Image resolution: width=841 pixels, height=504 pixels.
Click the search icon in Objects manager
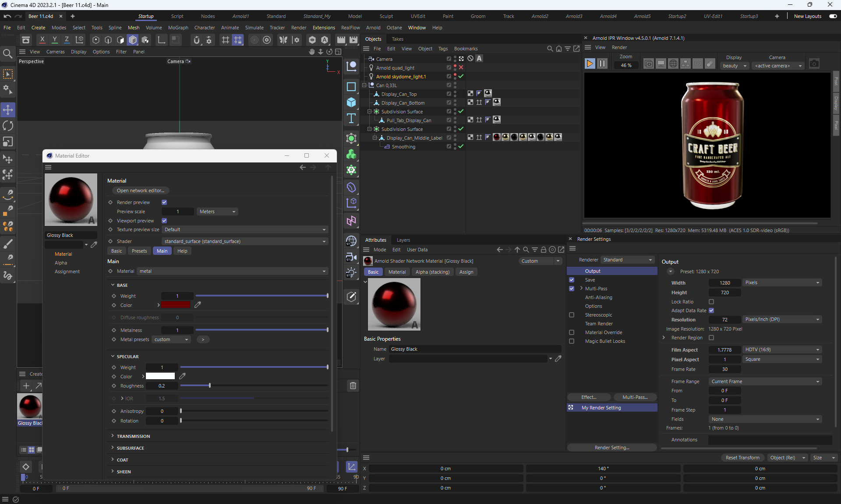(550, 49)
